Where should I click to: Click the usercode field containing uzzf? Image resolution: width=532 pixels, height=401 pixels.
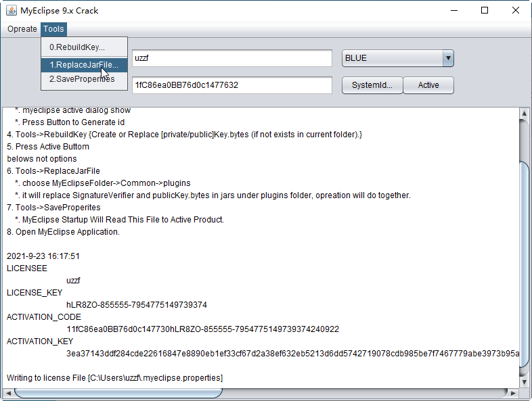tap(232, 58)
